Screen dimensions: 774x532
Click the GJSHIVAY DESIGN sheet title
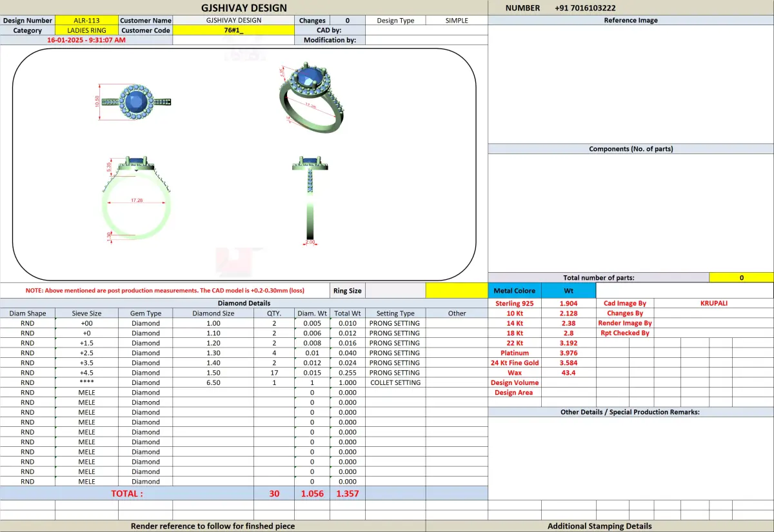tap(244, 8)
